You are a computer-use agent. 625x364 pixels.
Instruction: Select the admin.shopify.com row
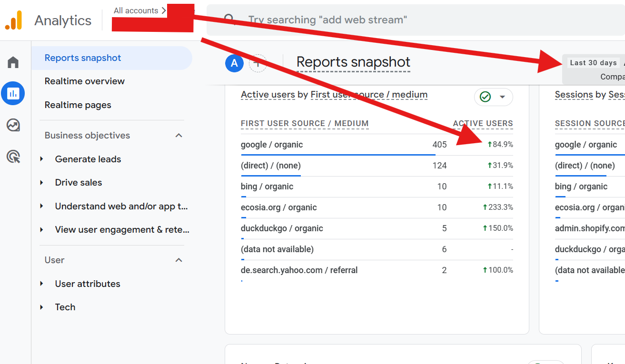click(x=590, y=228)
